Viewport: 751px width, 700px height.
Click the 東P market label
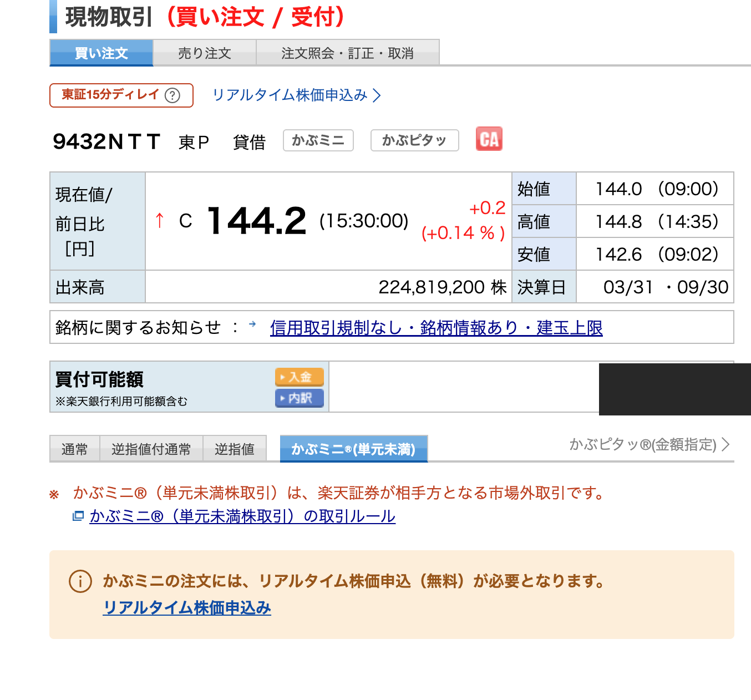(x=194, y=142)
